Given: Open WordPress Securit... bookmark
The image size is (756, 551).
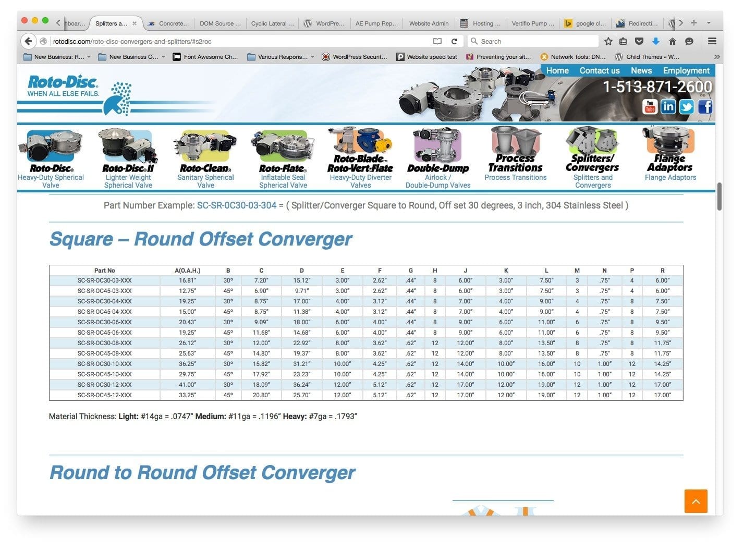Looking at the screenshot, I should pos(355,57).
